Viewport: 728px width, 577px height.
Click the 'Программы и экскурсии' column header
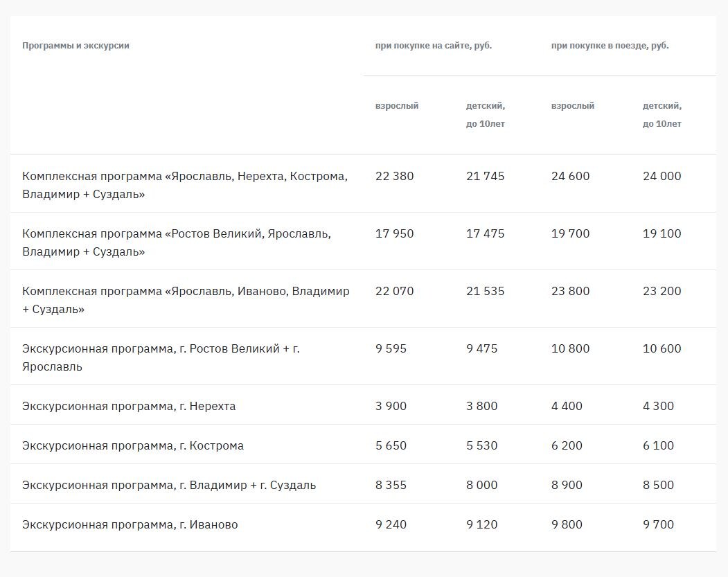point(76,46)
